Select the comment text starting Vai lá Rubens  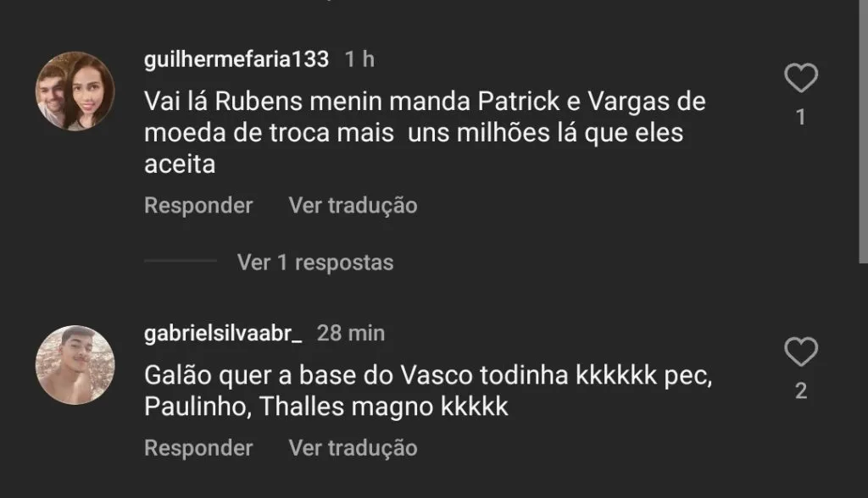[425, 133]
